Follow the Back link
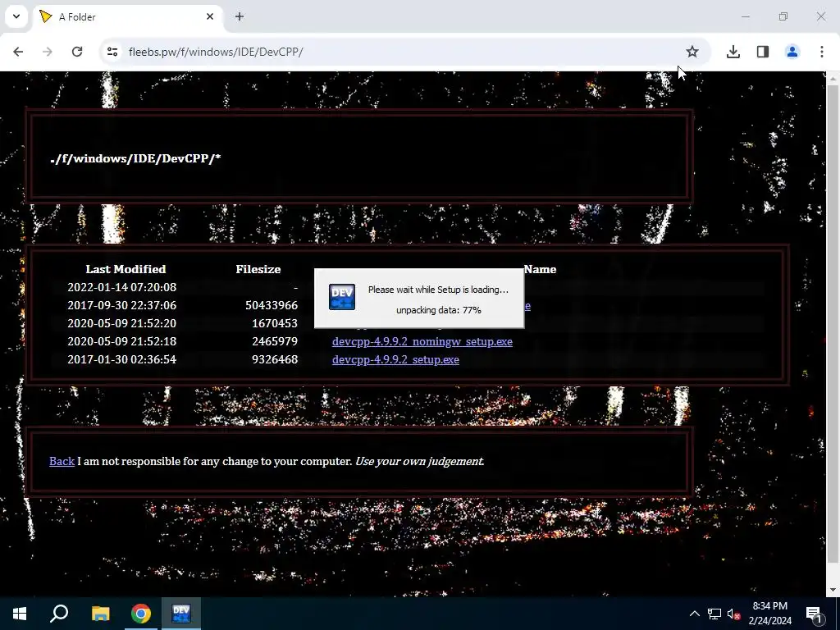This screenshot has width=840, height=630. (62, 461)
